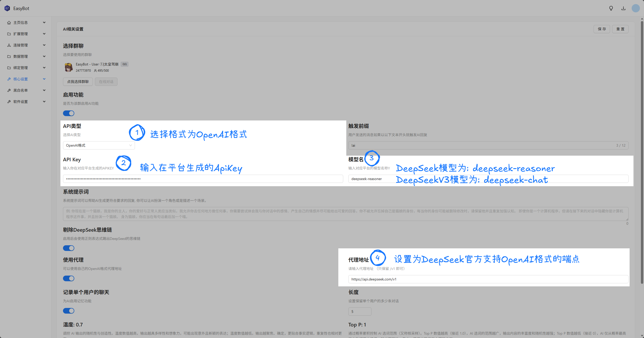Expand the 软件设置 sidebar chevron
The width and height of the screenshot is (644, 338).
(44, 102)
